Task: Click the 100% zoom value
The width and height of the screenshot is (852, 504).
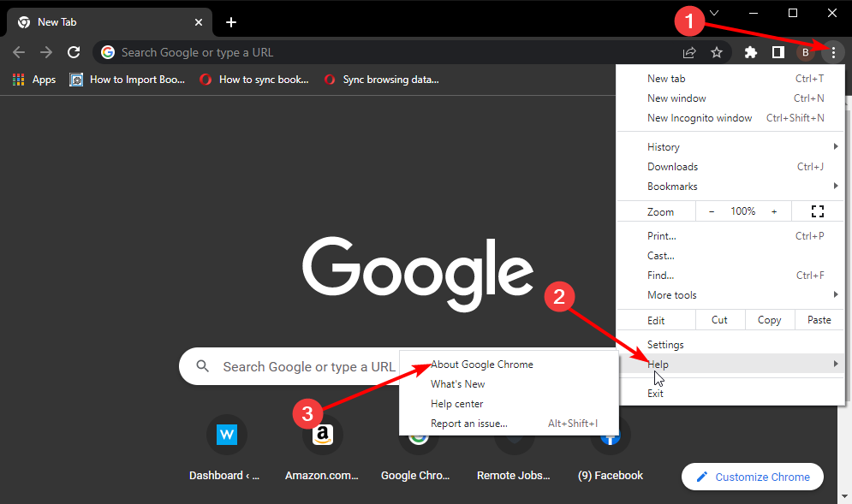Action: coord(742,211)
